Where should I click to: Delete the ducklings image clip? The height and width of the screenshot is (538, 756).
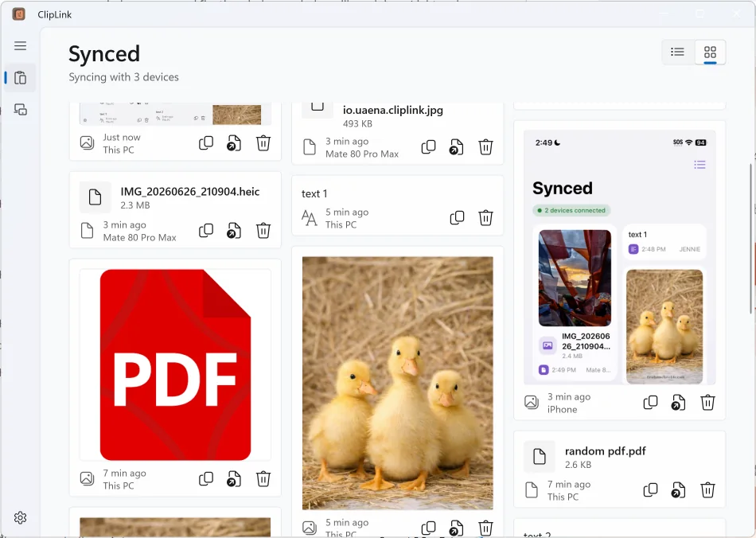coord(485,528)
